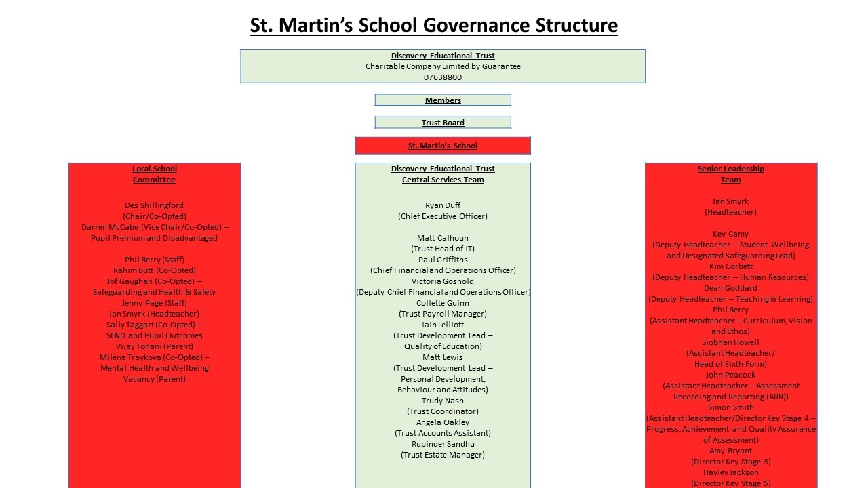The width and height of the screenshot is (868, 488).
Task: Select the name Des Shillingford
Action: click(155, 205)
